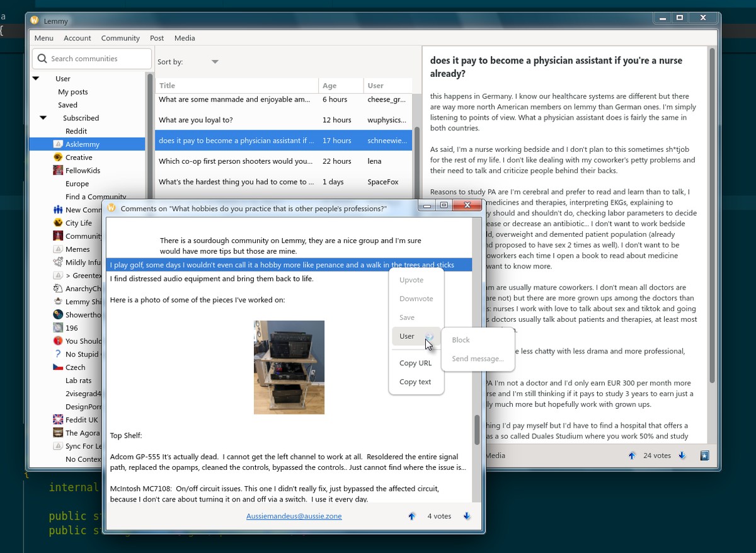
Task: Open the Sort by dropdown
Action: coord(215,62)
